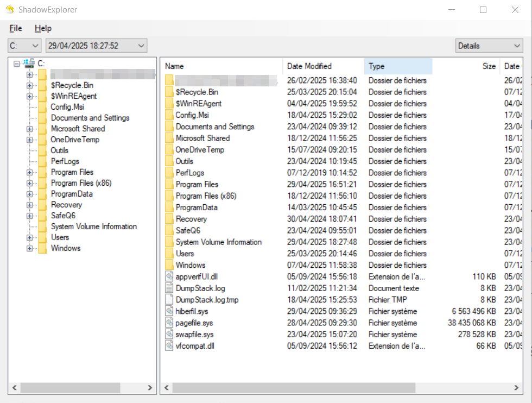Open the Help menu

[x=43, y=28]
